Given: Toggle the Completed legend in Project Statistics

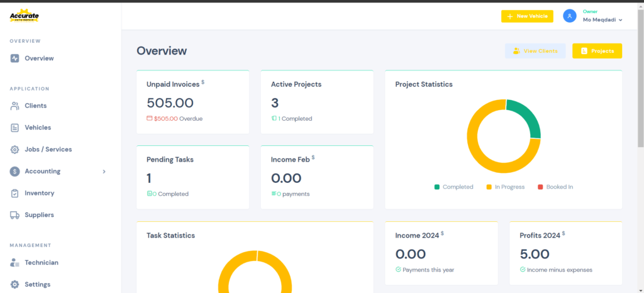Looking at the screenshot, I should click(454, 187).
